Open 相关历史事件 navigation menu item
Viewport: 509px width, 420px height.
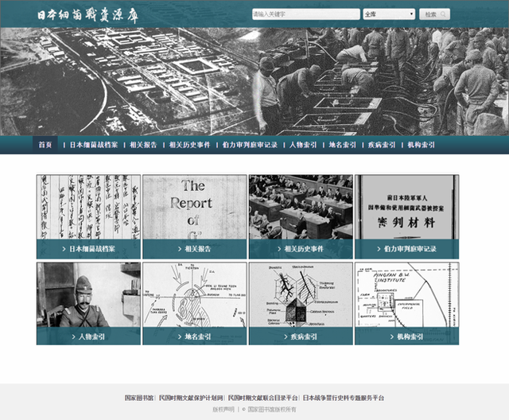point(189,146)
